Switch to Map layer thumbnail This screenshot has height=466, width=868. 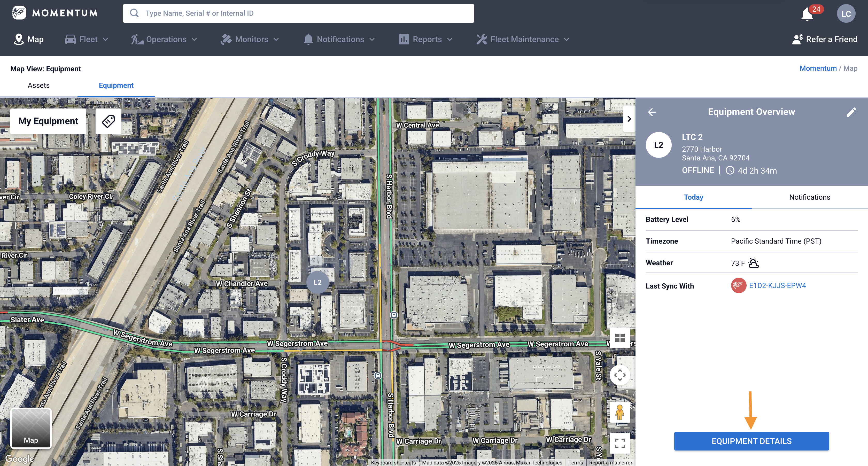31,428
